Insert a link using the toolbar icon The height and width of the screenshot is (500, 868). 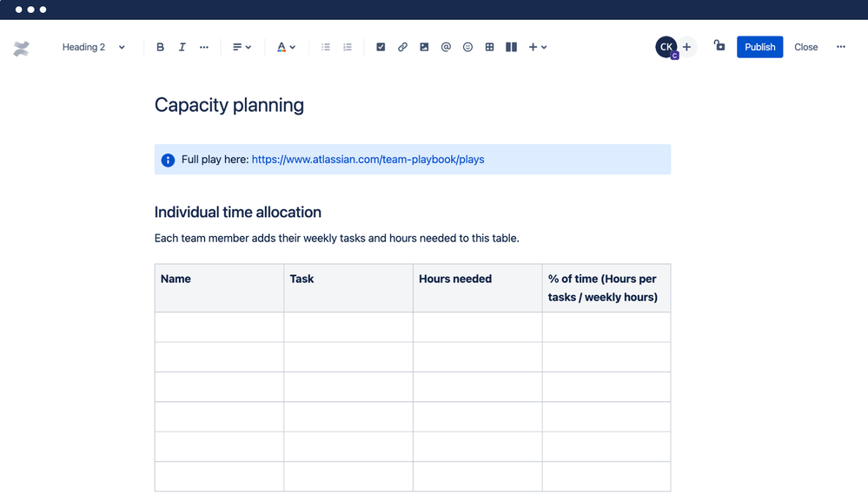tap(402, 47)
